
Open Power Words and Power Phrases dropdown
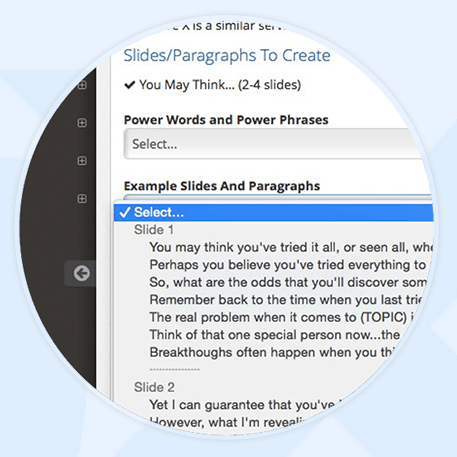(x=273, y=144)
